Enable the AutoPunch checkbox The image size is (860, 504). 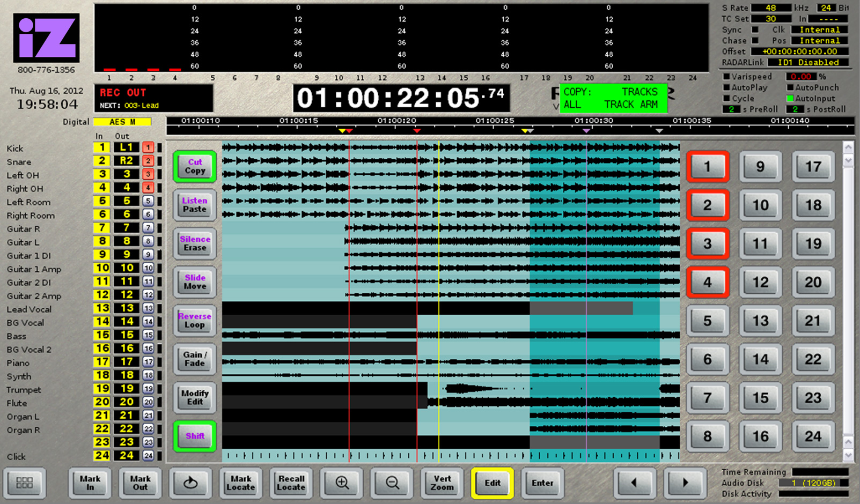pos(790,87)
